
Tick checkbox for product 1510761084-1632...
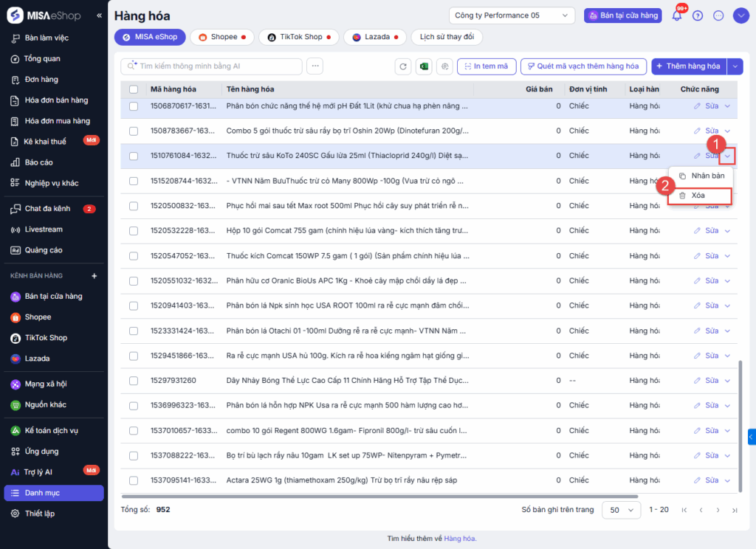(x=134, y=156)
